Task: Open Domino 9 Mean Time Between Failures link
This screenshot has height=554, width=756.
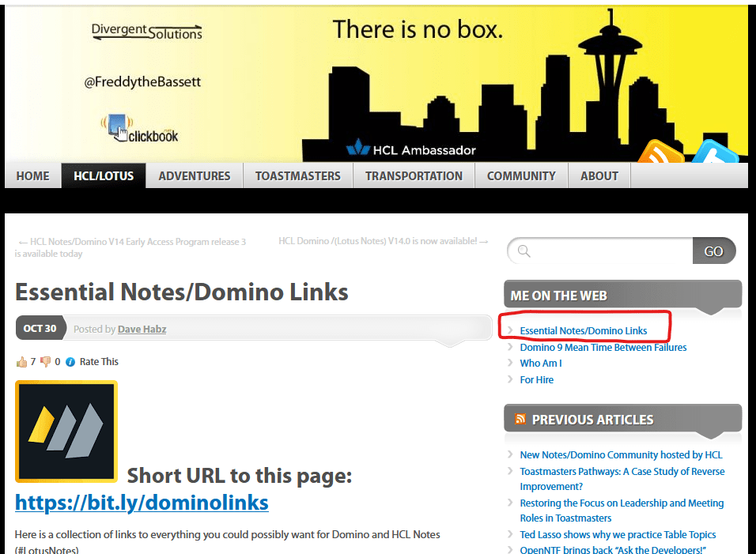Action: pos(603,347)
